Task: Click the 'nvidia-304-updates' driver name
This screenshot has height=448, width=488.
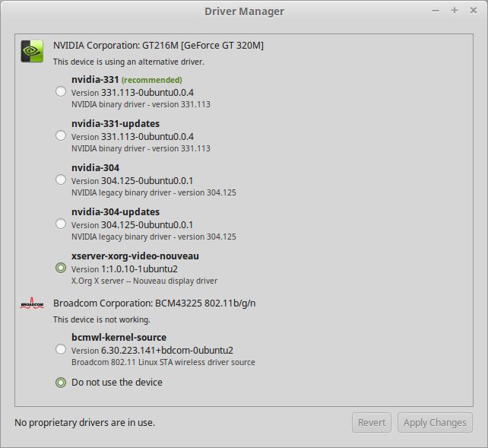Action: pyautogui.click(x=116, y=212)
